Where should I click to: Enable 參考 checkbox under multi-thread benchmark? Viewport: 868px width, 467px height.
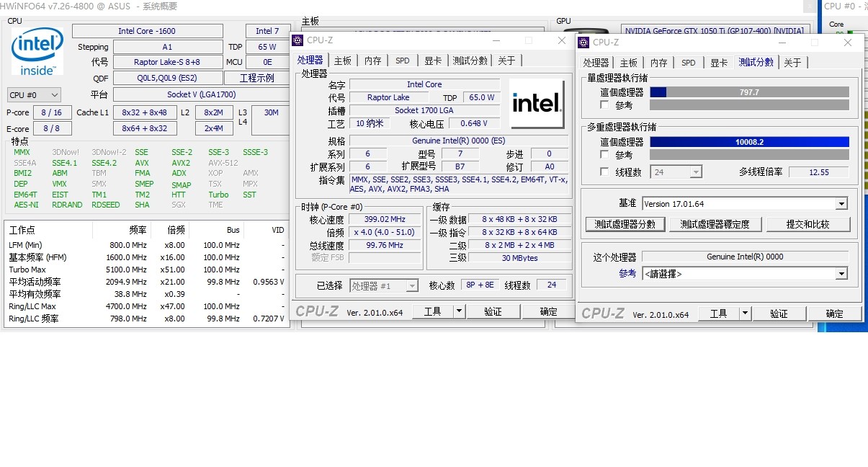[x=604, y=155]
